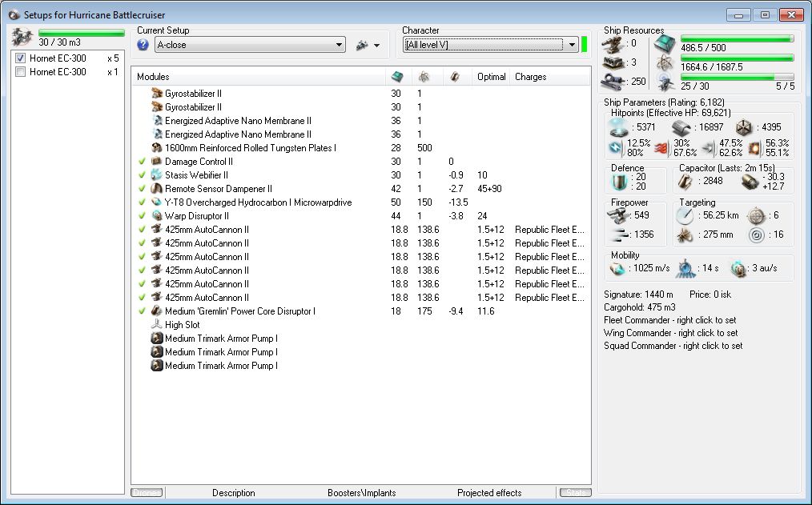Toggle the Warp Disruptor II active checkmark
This screenshot has height=505, width=812.
pos(142,216)
